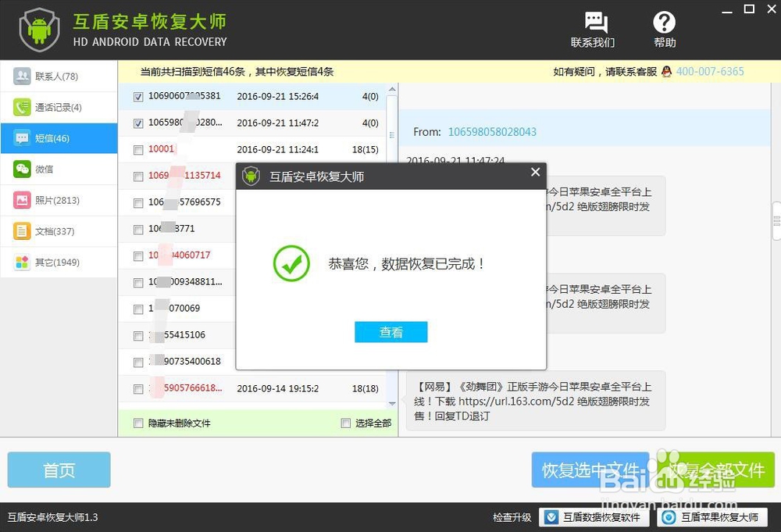Click the 联系我们 chat icon

pyautogui.click(x=595, y=23)
